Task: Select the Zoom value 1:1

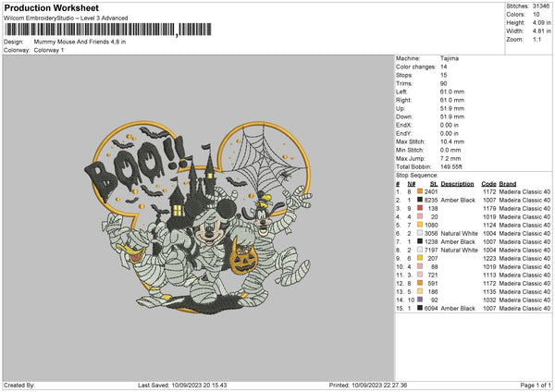Action: (536, 39)
